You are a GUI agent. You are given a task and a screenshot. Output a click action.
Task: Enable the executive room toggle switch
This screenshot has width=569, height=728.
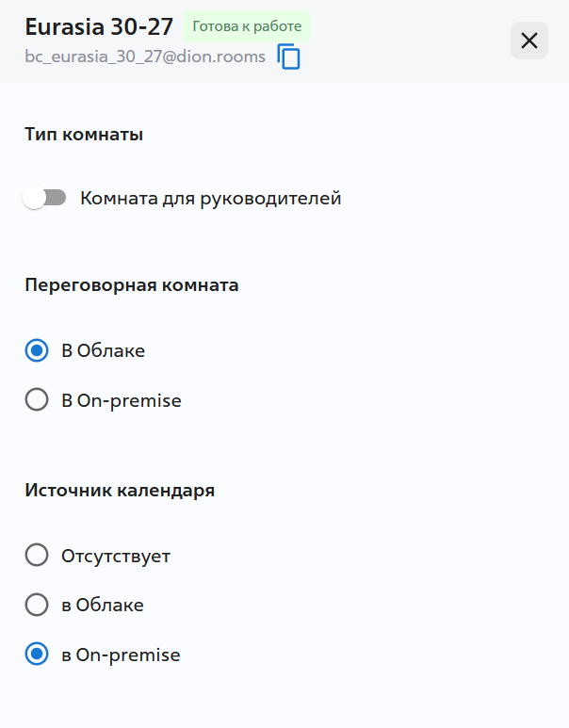[45, 198]
